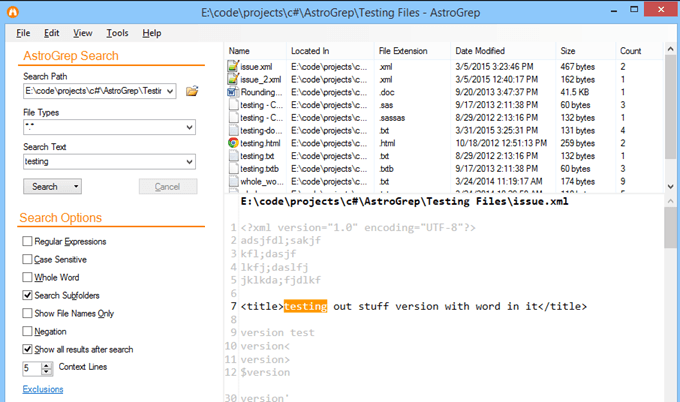Click the file icon of the .sas row
The image size is (680, 402).
(x=234, y=105)
